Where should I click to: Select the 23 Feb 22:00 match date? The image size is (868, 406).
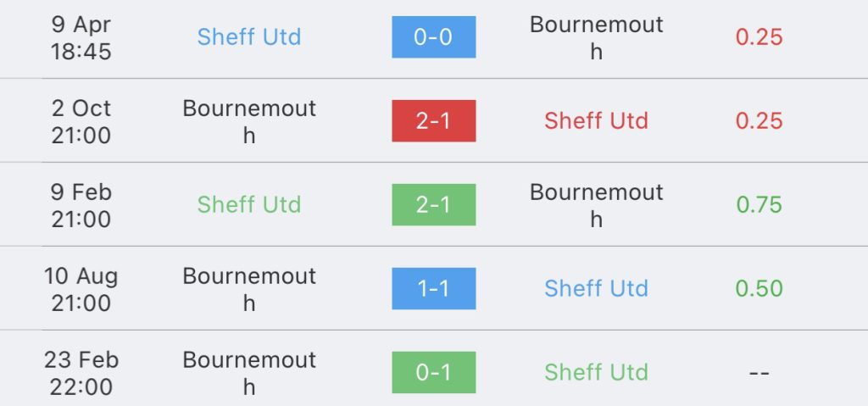(81, 373)
